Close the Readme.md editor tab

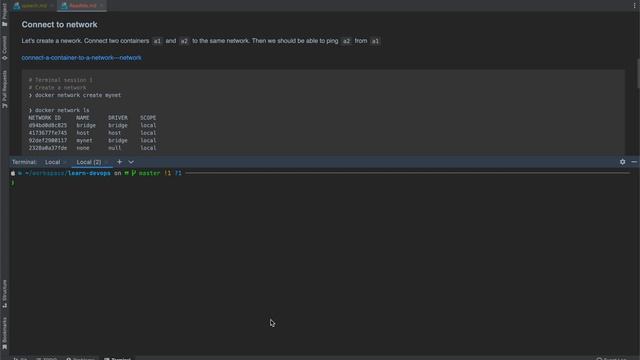102,6
